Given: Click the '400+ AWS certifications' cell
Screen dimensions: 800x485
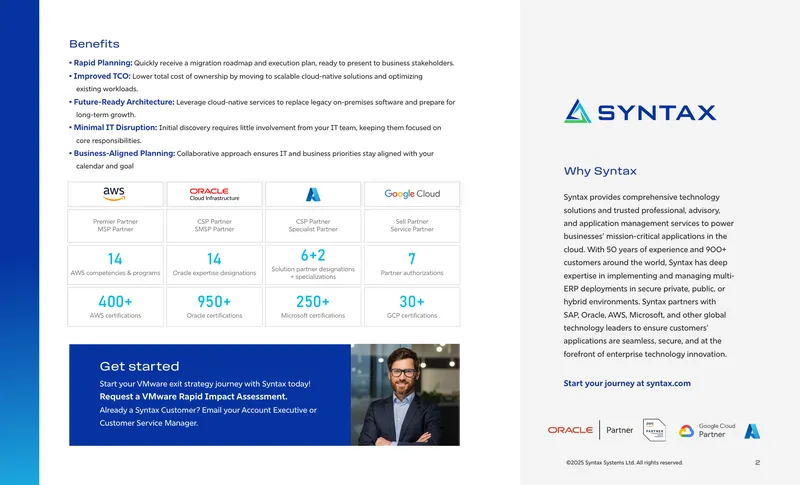Looking at the screenshot, I should click(x=115, y=307).
